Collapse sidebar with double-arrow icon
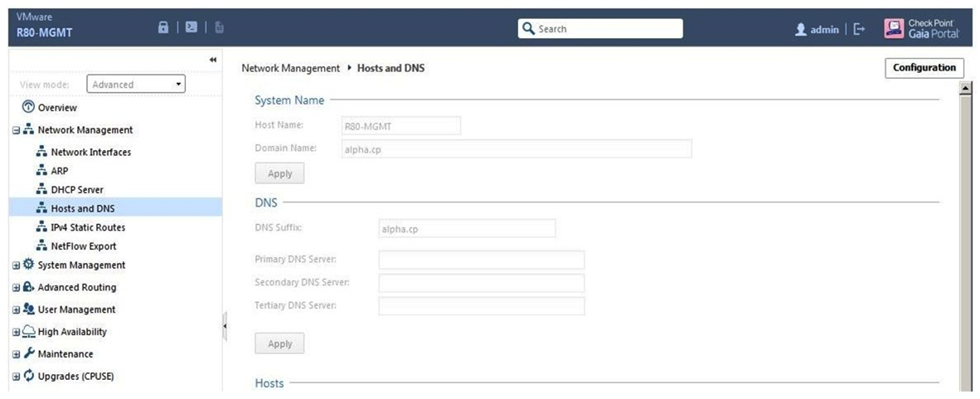980x399 pixels. click(212, 60)
